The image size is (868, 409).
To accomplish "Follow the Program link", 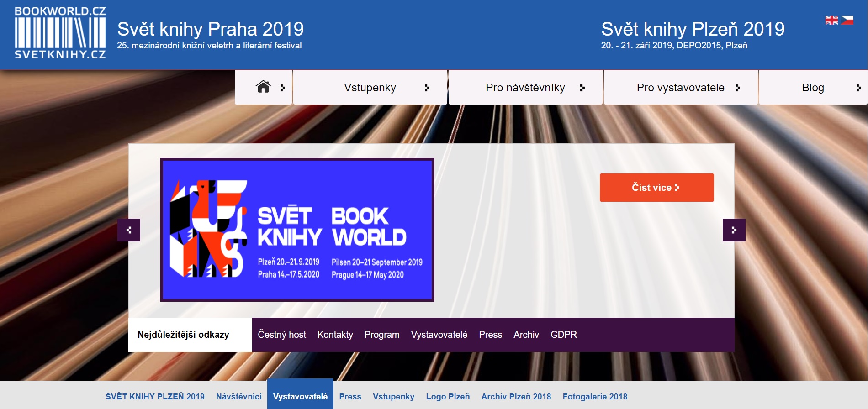I will point(382,335).
